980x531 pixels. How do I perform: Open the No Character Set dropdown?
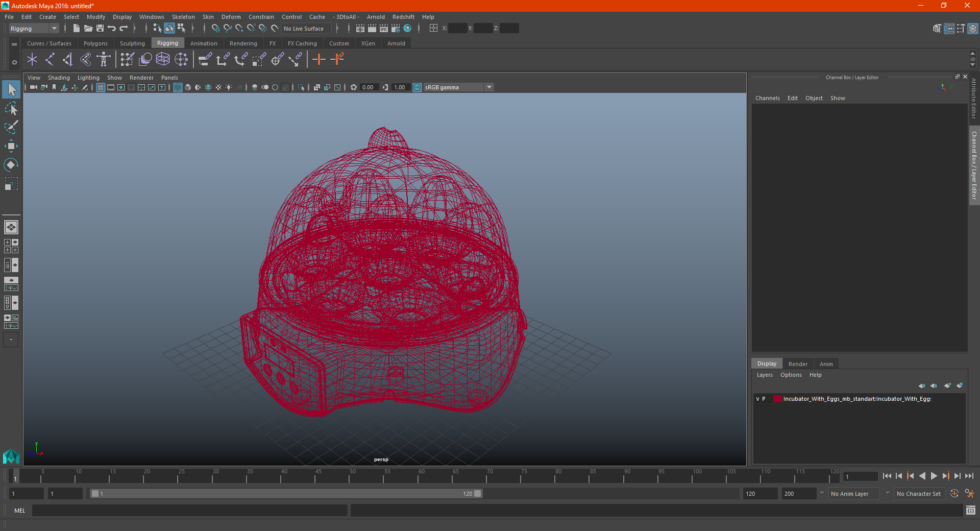[919, 494]
